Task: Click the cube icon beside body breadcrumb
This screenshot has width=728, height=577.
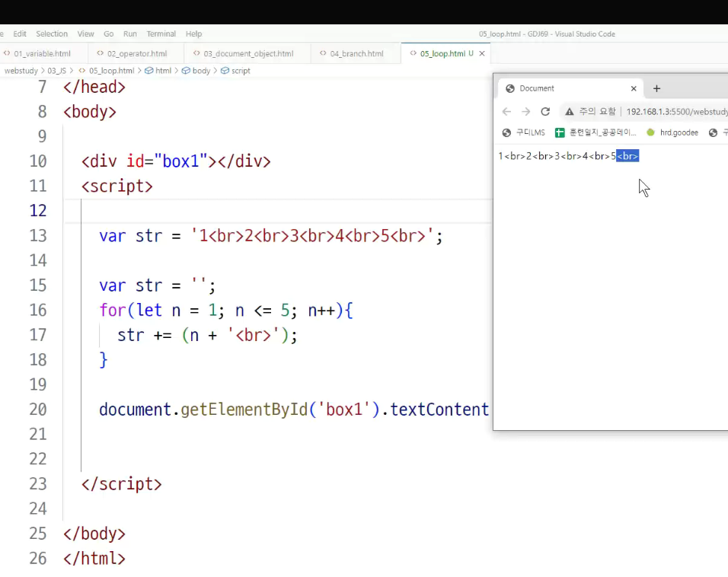Action: pyautogui.click(x=186, y=71)
